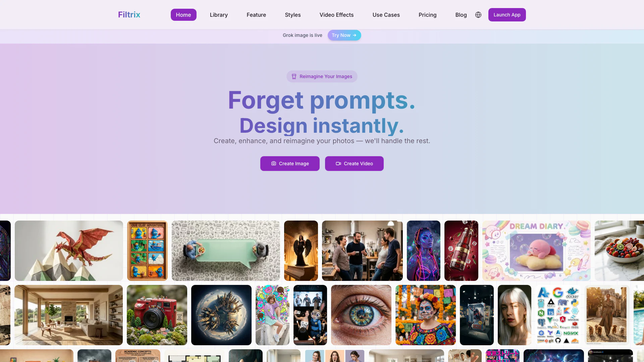Open the Library menu item

pos(219,15)
